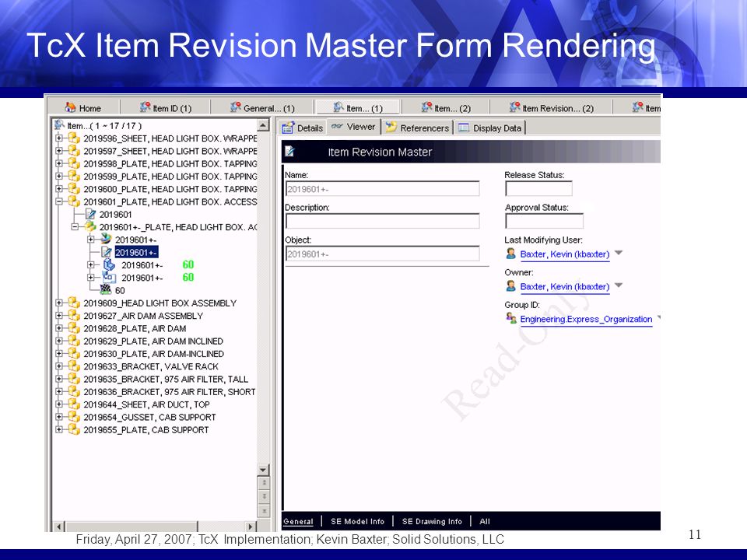Switch to the SE Model Info page
Viewport: 747px width, 560px height.
pyautogui.click(x=357, y=521)
